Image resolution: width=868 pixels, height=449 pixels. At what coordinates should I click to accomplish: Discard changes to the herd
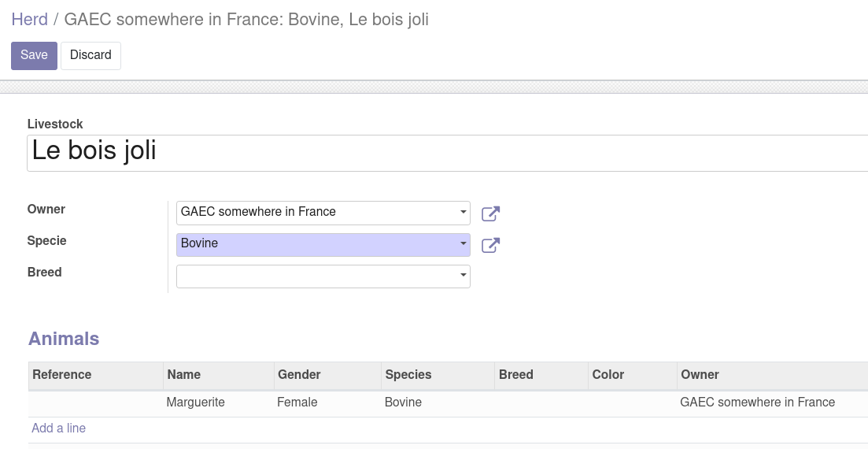(x=90, y=55)
